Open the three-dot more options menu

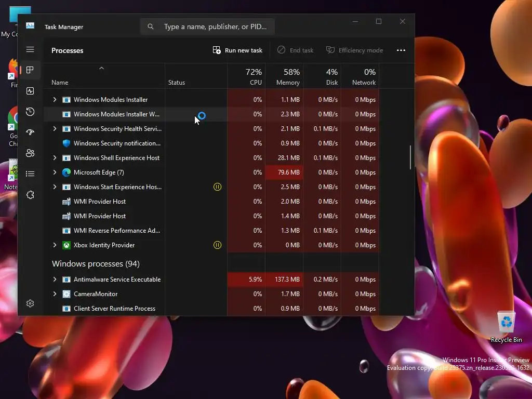coord(401,50)
